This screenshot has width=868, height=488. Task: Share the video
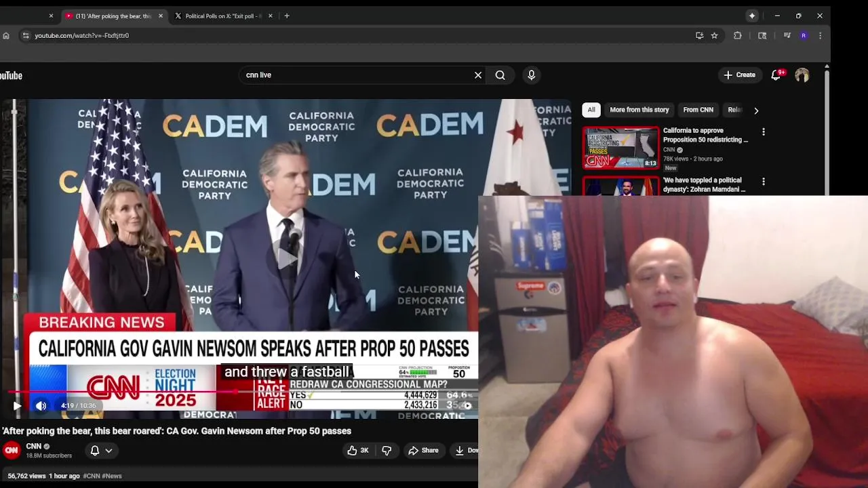click(423, 450)
